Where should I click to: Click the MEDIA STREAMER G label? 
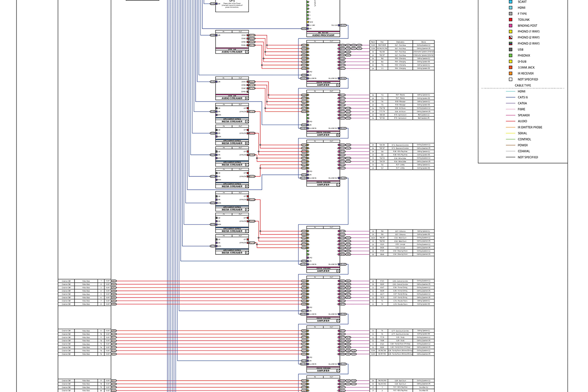tap(232, 253)
